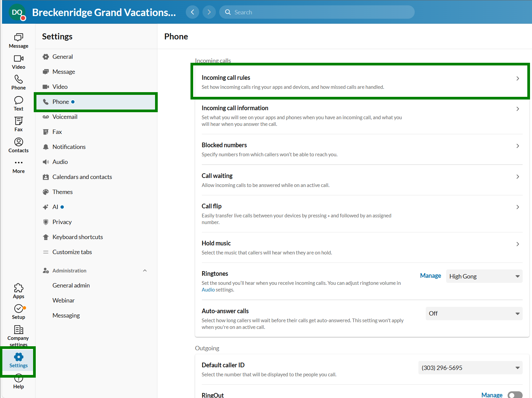Open General admin under Administration
Viewport: 532px width, 398px height.
coord(71,285)
